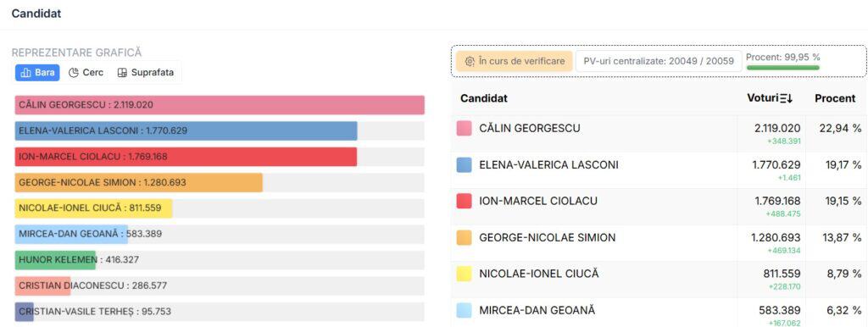Click Nicolae-Ionel Ciucă yellow color swatch
This screenshot has width=868, height=327.
(x=464, y=274)
